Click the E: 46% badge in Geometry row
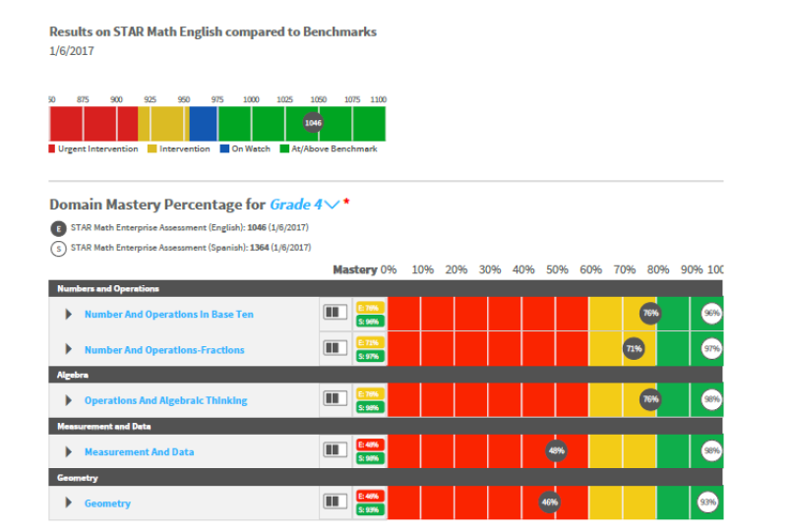This screenshot has height=532, width=792. pyautogui.click(x=370, y=497)
